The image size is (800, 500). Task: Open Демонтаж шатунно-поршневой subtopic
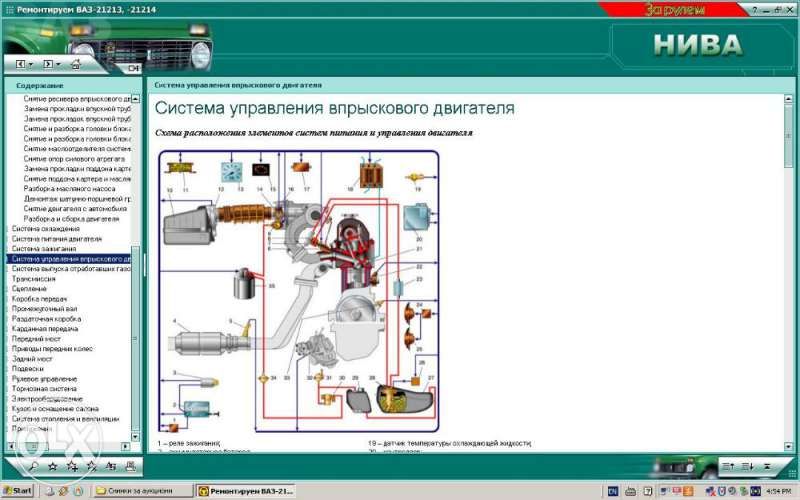coord(77,198)
